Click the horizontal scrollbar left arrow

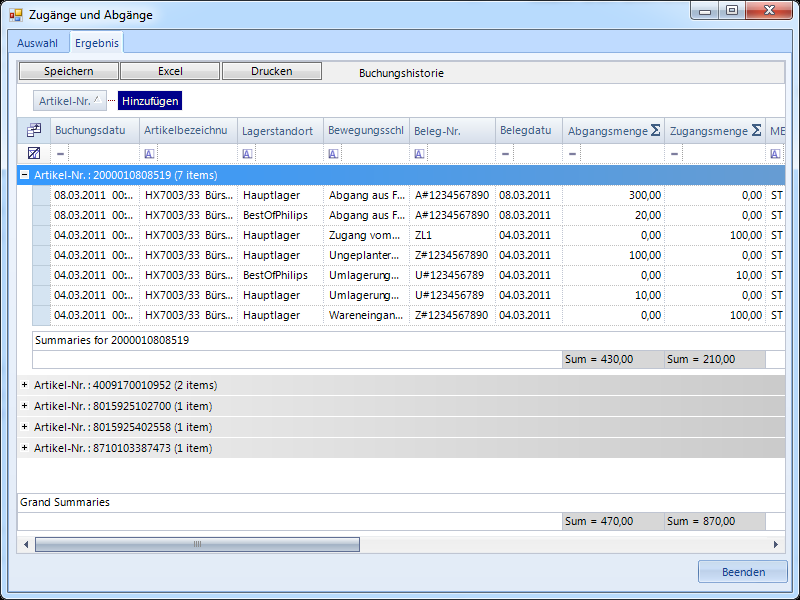26,544
